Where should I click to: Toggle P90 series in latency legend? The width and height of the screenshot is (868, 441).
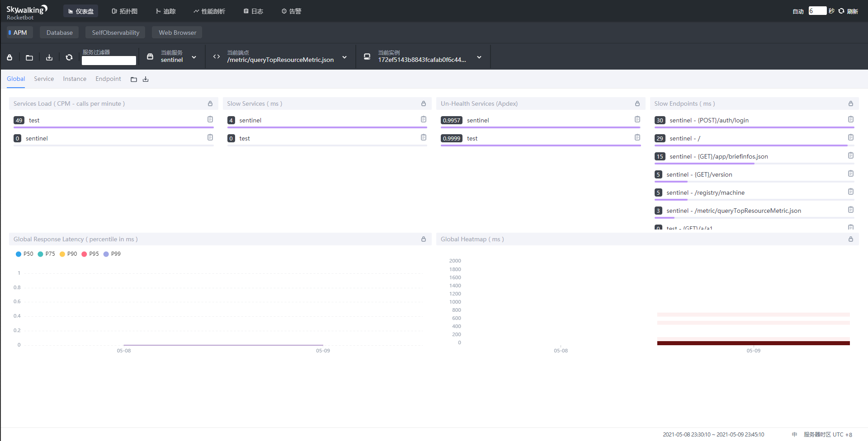pos(68,254)
